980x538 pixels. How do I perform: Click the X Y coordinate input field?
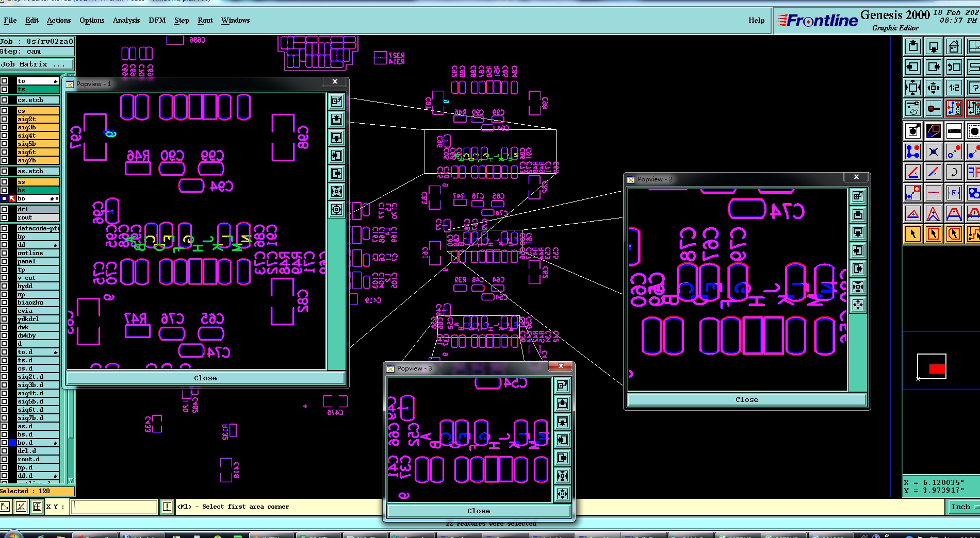[115, 507]
